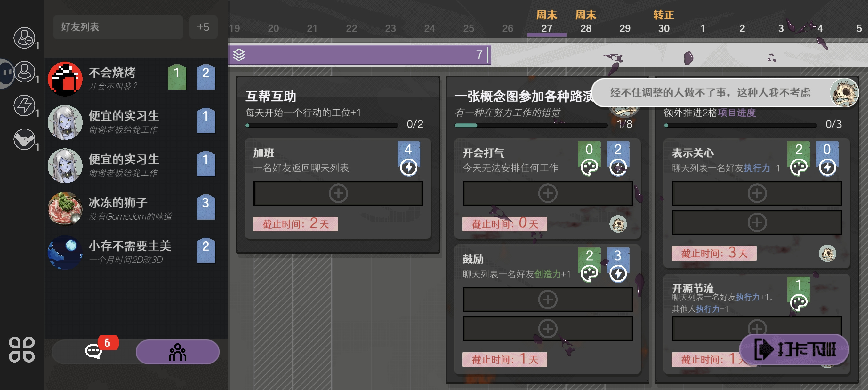Screen dimensions: 868x390
Task: Click the +5 add friends button
Action: tap(203, 27)
